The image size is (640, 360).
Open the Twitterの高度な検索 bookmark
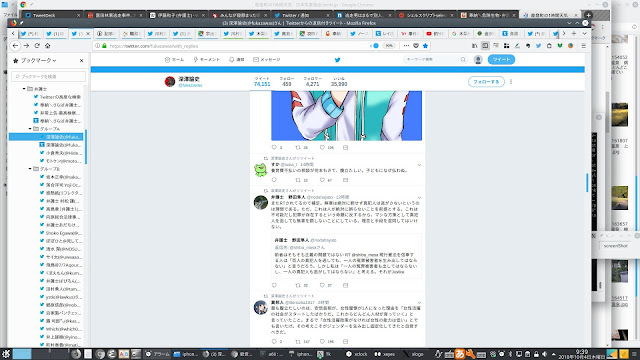point(57,97)
